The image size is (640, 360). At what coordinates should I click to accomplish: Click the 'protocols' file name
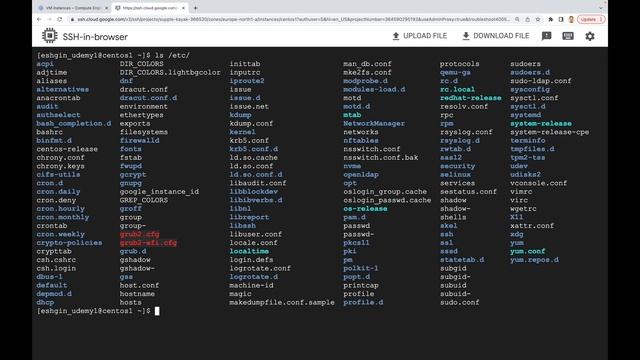(460, 64)
